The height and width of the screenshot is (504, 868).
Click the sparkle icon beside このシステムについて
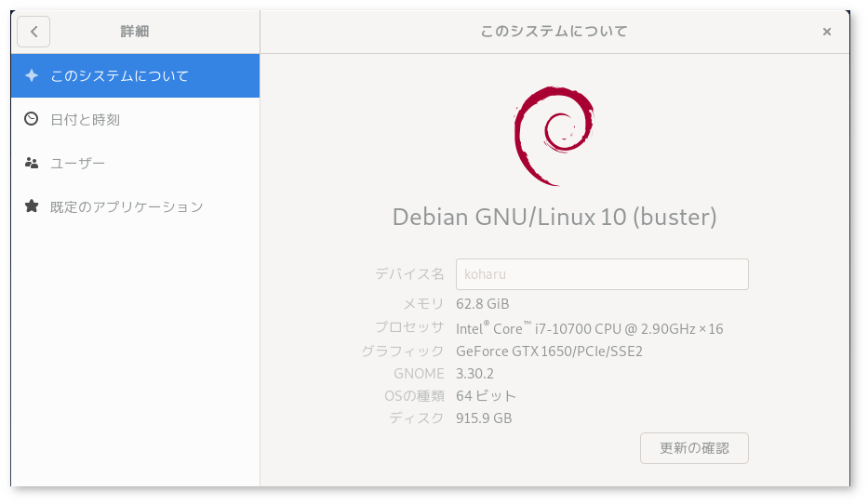32,75
